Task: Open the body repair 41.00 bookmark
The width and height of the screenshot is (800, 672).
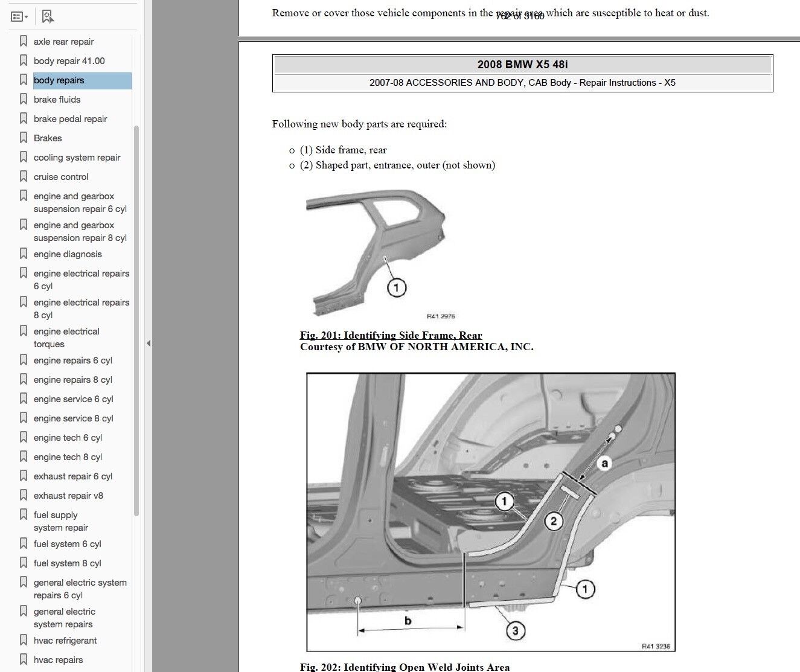Action: coord(69,61)
